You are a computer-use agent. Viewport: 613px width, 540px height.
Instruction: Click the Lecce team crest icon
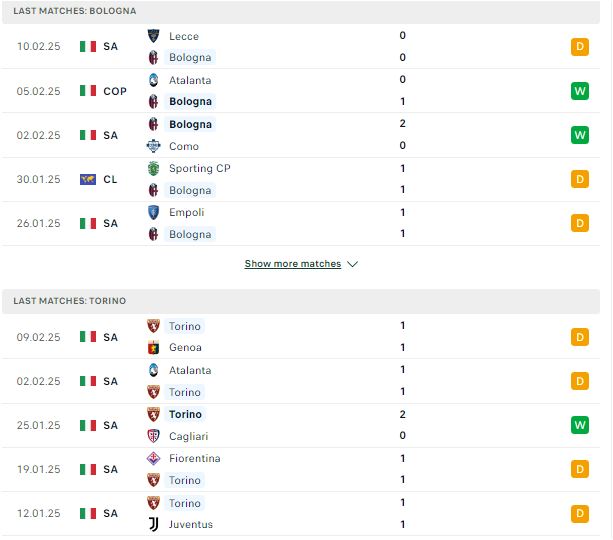153,36
